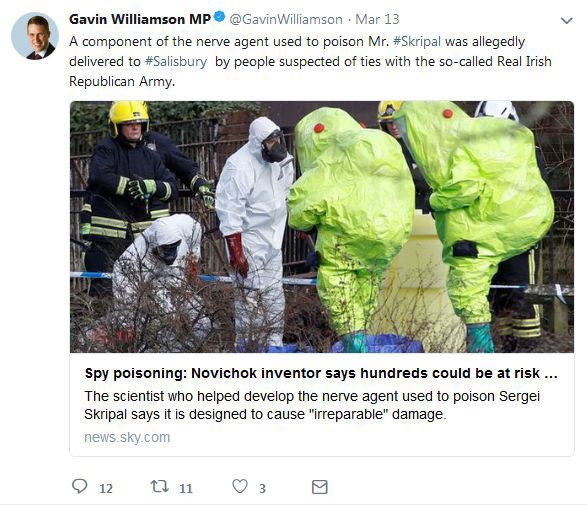The width and height of the screenshot is (587, 505).
Task: Open the #Skripal hashtag link
Action: point(417,41)
